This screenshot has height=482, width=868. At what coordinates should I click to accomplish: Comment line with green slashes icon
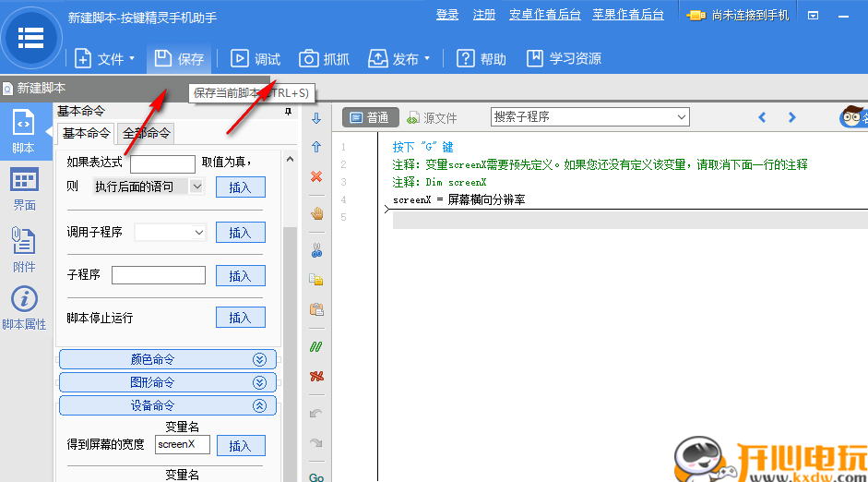[316, 347]
